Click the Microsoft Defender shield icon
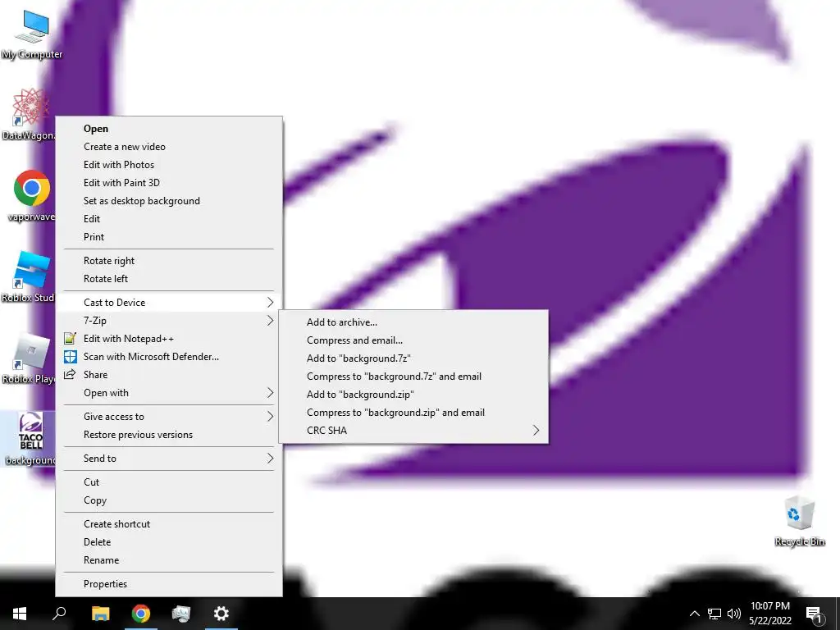This screenshot has height=630, width=840. coord(71,357)
